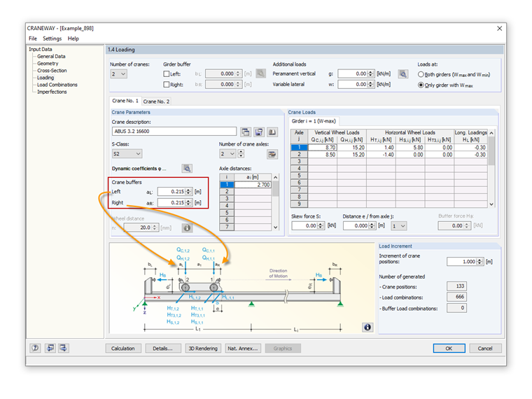Click the save crane description icon
The image size is (532, 399).
[x=259, y=132]
